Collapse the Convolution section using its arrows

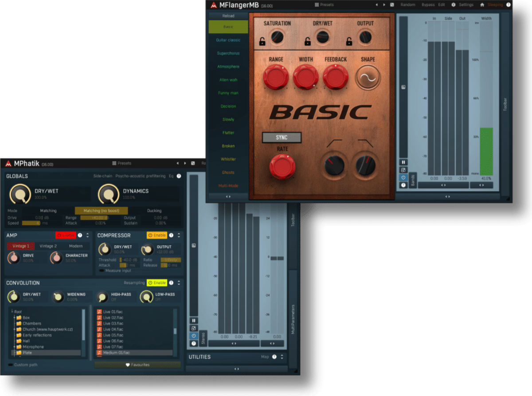click(x=178, y=282)
